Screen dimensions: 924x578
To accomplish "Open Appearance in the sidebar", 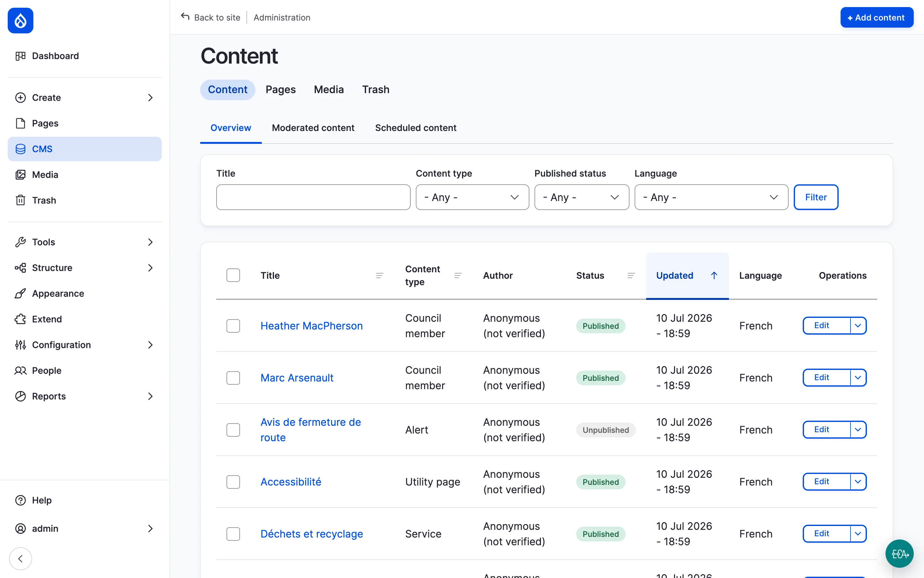I will click(85, 293).
